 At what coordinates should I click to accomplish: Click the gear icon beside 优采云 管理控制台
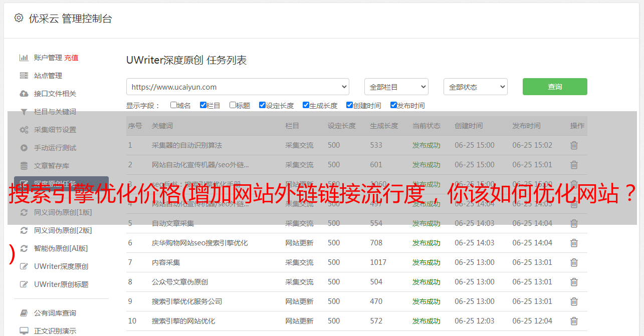tap(19, 18)
